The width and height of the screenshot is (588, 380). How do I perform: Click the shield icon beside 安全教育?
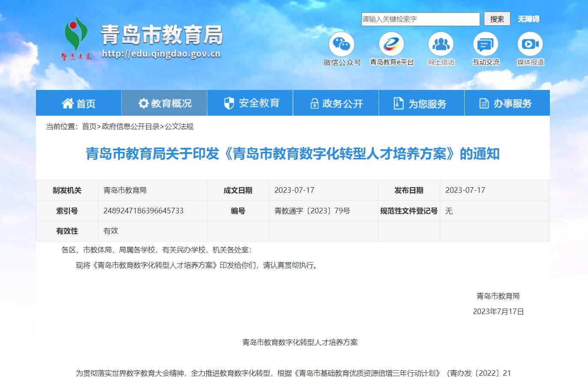coord(229,103)
